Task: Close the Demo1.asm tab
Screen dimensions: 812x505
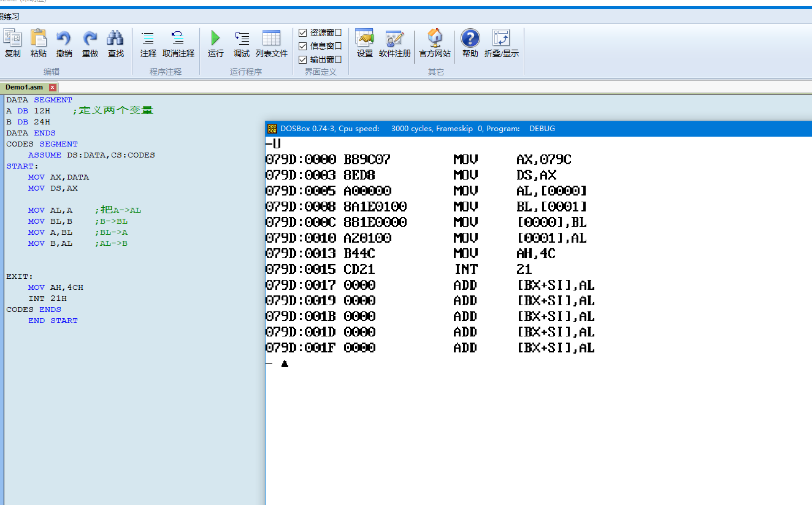Action: tap(53, 88)
